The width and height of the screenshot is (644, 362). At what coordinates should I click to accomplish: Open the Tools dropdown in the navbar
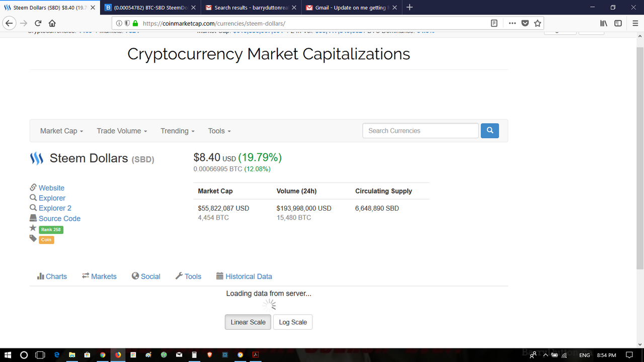[x=219, y=131]
